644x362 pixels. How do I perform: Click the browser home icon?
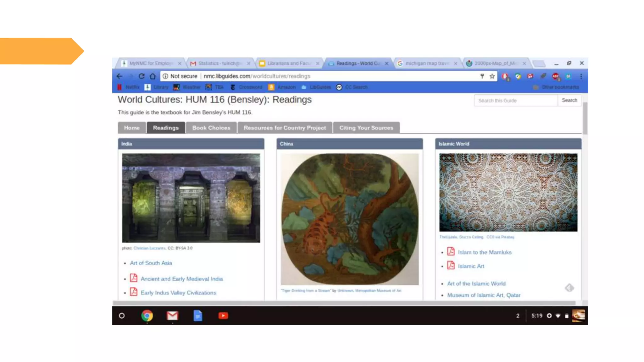153,76
